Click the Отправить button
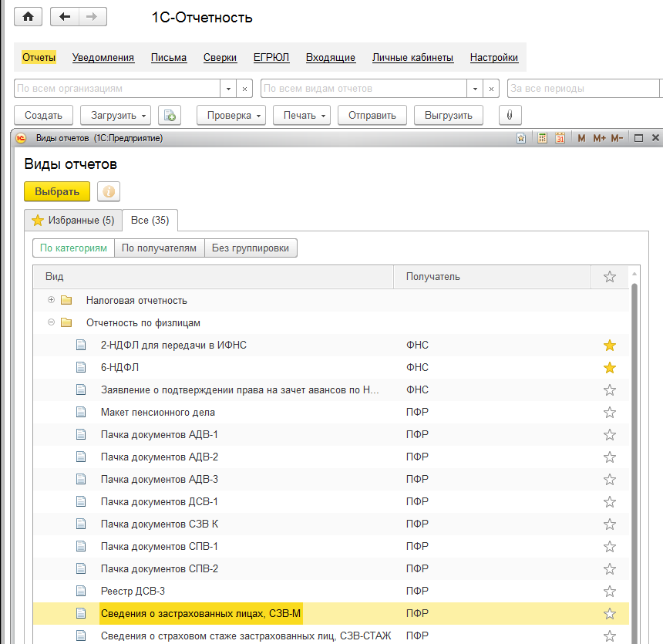The height and width of the screenshot is (644, 663). [x=372, y=116]
